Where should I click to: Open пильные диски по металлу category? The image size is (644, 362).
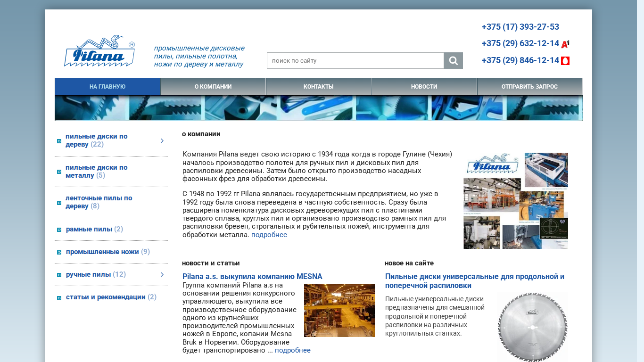click(97, 172)
